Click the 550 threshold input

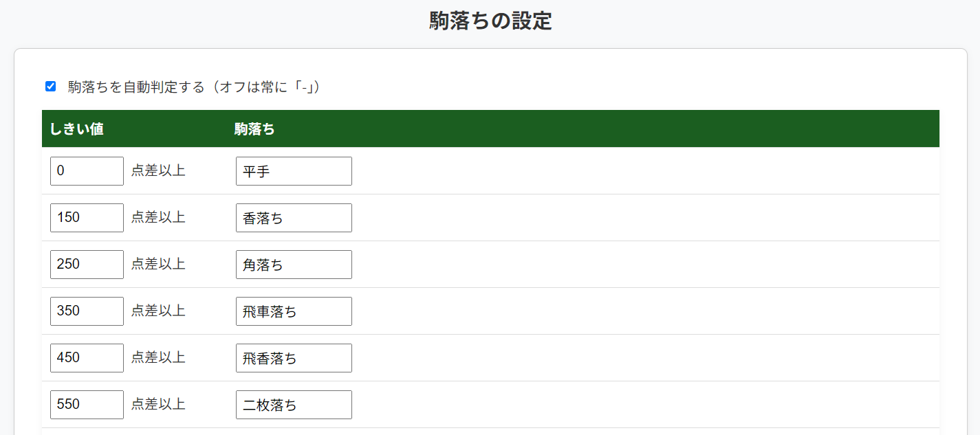pos(87,405)
